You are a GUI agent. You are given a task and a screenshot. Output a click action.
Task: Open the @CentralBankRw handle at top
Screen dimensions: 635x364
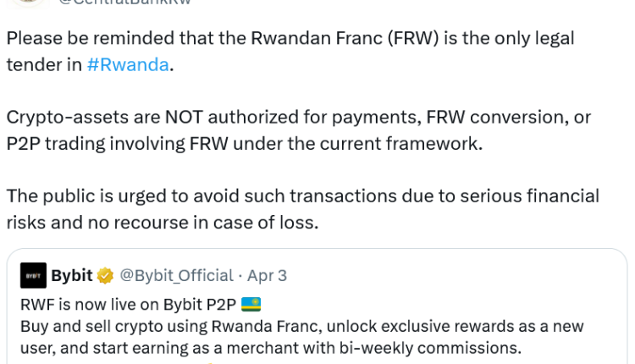click(124, 3)
